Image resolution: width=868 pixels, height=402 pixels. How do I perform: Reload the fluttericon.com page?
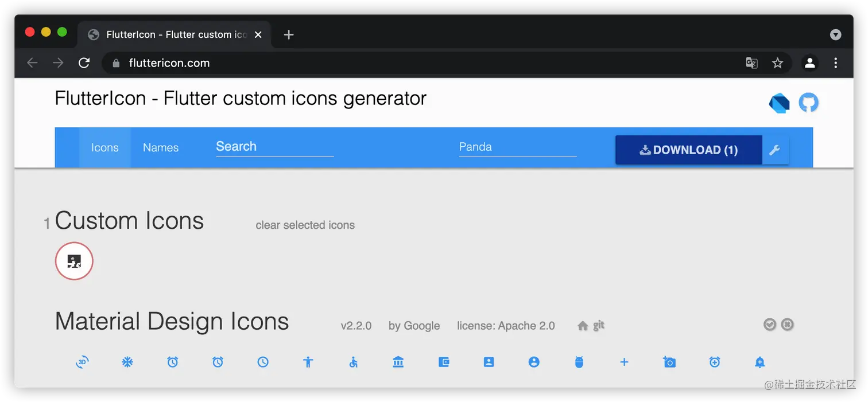tap(84, 63)
